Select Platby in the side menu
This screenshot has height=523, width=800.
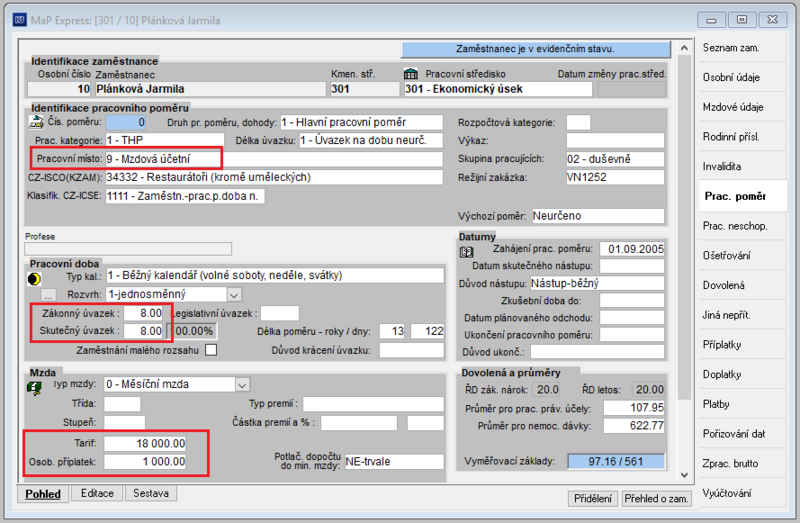[742, 404]
